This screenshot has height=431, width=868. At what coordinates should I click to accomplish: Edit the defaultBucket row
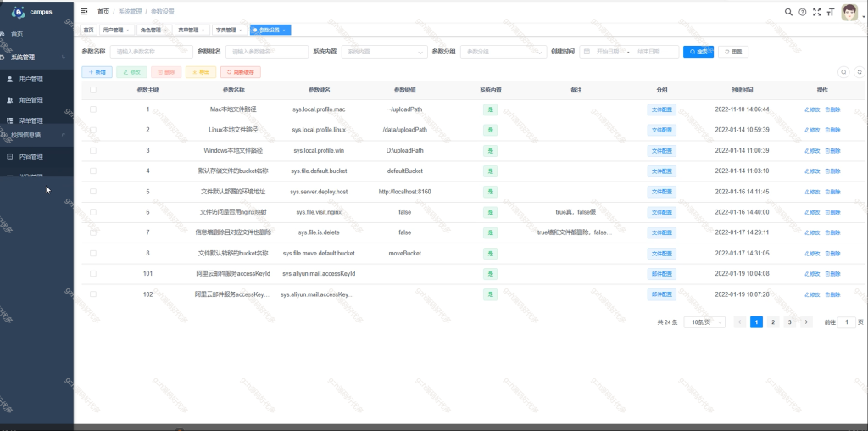coord(812,171)
